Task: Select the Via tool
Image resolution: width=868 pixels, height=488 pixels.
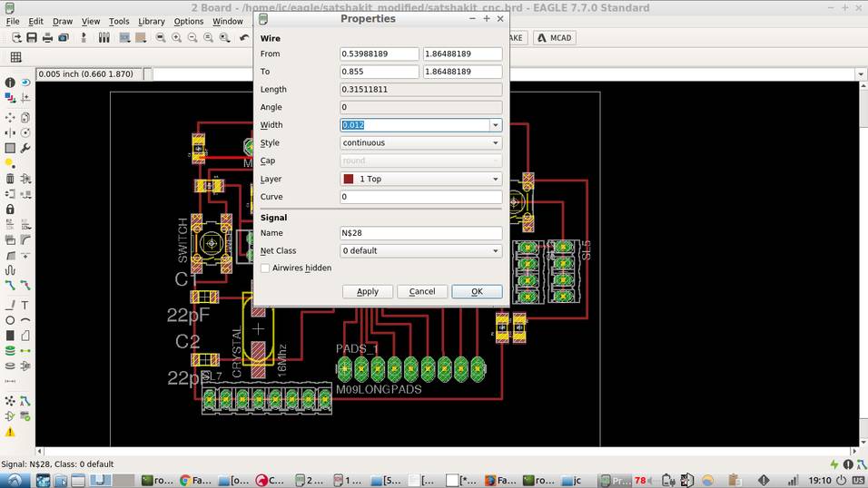Action: point(10,351)
